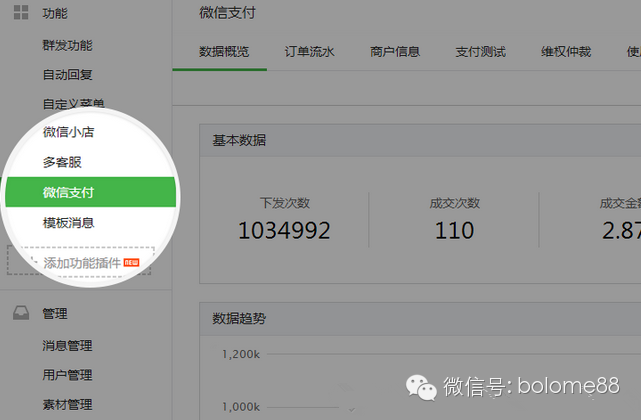Switch to 支付测试 tab

pyautogui.click(x=481, y=52)
